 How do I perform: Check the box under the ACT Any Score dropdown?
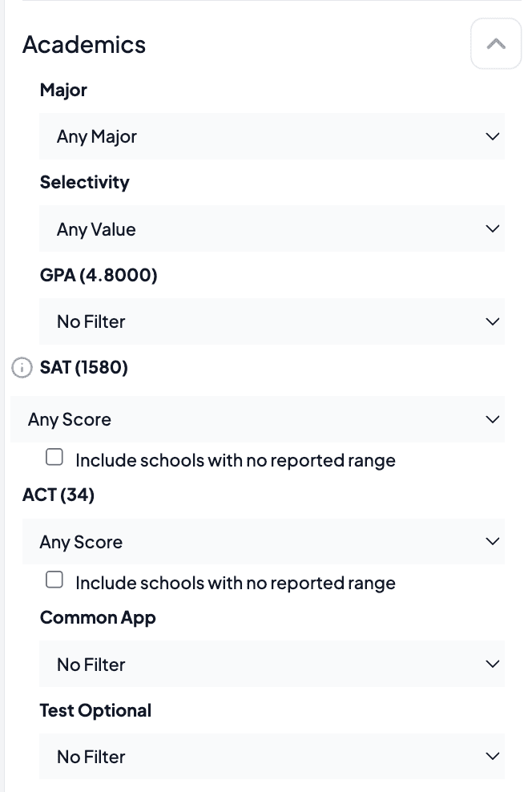[x=54, y=580]
